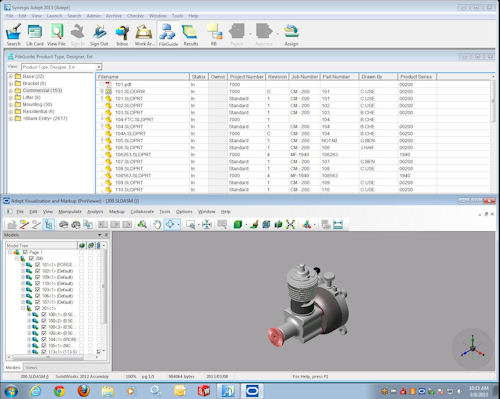Tick the checkbox beside 101.pdf in file list

[x=102, y=84]
